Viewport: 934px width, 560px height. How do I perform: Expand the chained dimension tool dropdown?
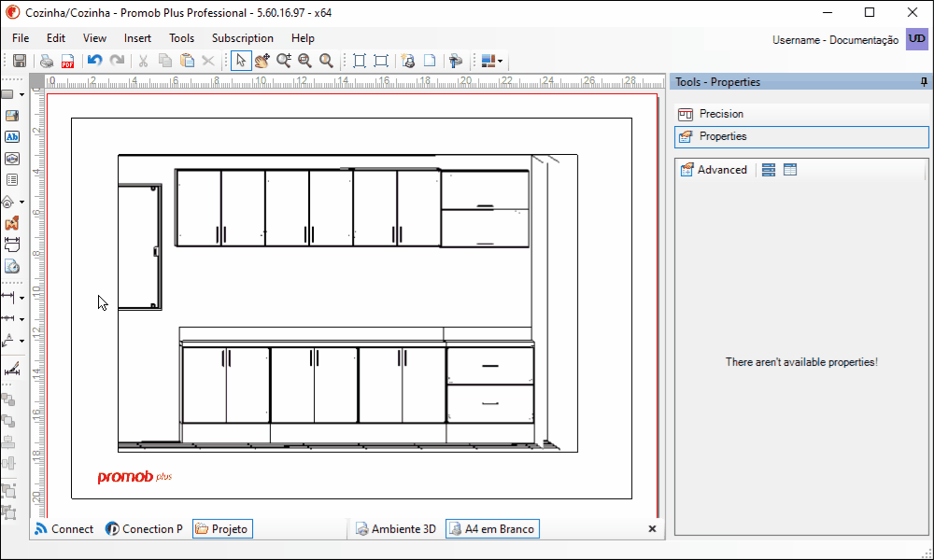click(x=21, y=319)
